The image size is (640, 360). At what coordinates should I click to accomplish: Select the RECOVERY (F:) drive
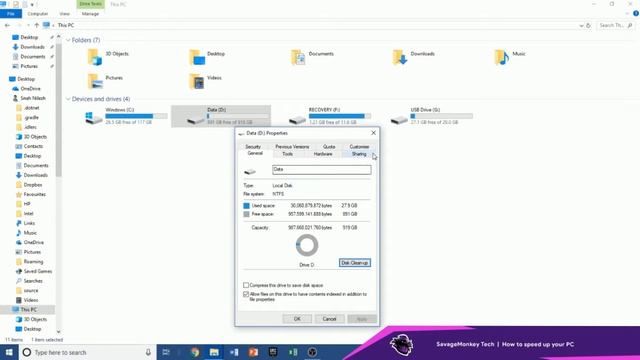(329, 116)
